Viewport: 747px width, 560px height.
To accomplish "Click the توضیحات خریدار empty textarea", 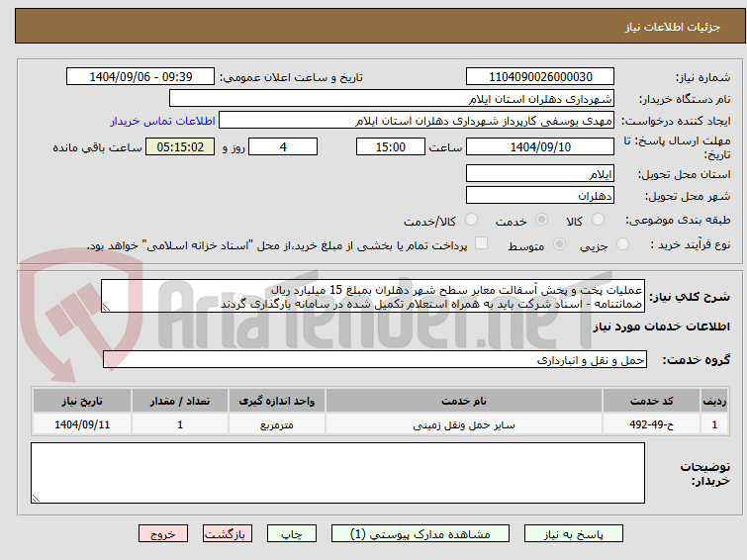I will click(337, 473).
